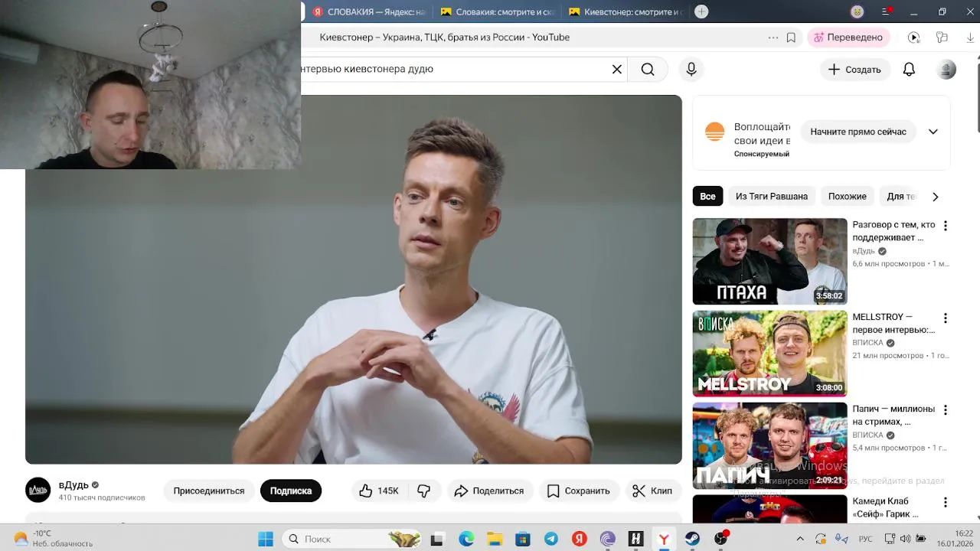Click the magnifier search button on YouTube

[x=648, y=69]
